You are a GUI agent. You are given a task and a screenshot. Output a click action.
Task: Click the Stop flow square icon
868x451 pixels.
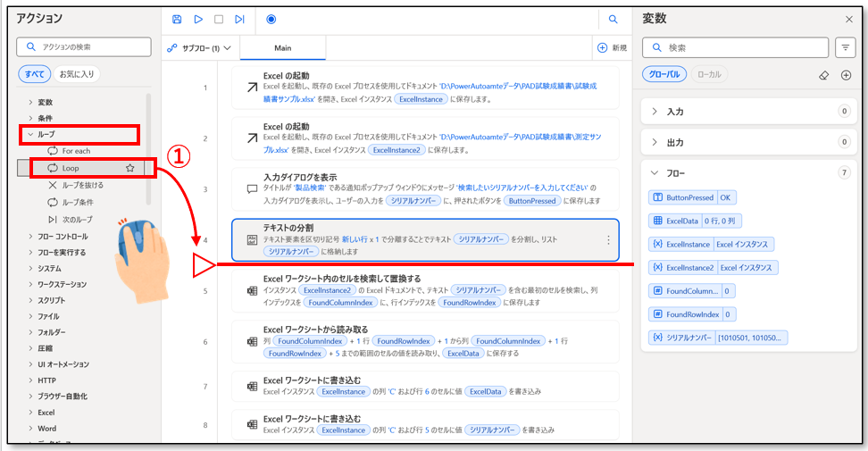point(219,19)
